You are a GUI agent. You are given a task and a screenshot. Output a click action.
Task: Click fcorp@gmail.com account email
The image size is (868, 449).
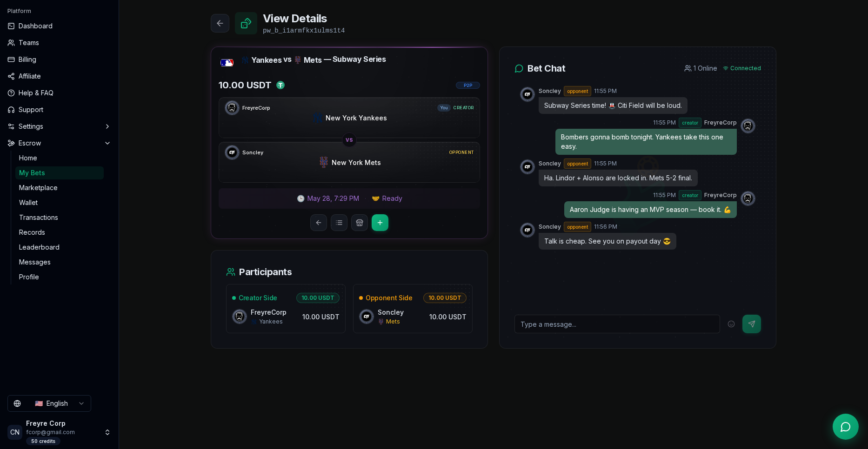[50, 432]
